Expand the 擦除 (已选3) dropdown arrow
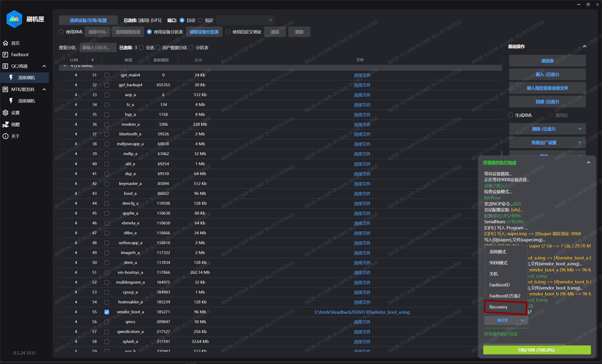Viewport: 602px width, 364px height. pyautogui.click(x=580, y=129)
